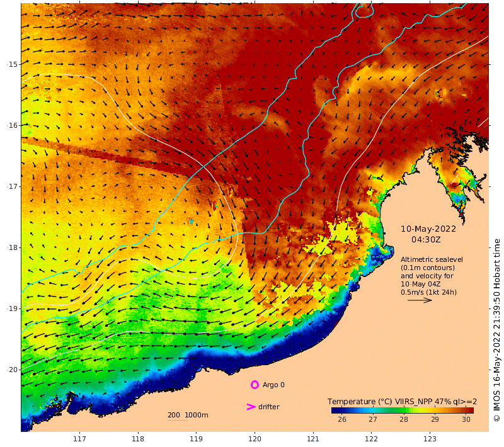Click the "04:30Z" time label
Screen dimensions: 504x447
(426, 240)
